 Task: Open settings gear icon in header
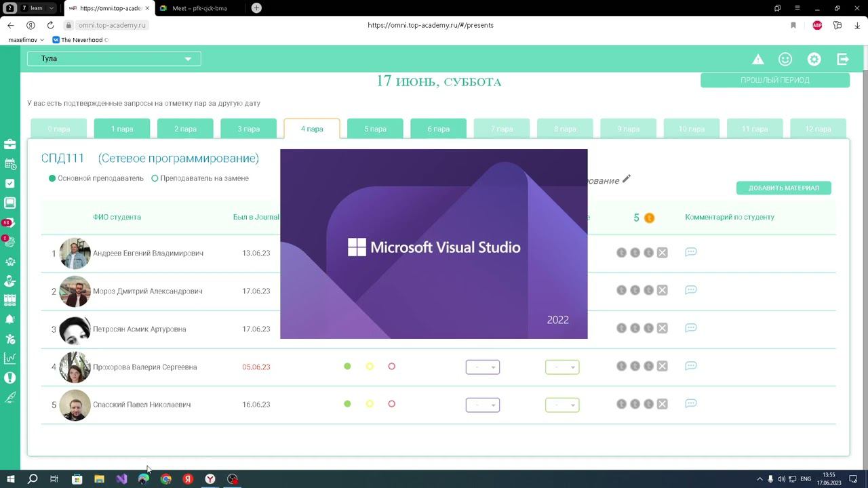click(814, 59)
